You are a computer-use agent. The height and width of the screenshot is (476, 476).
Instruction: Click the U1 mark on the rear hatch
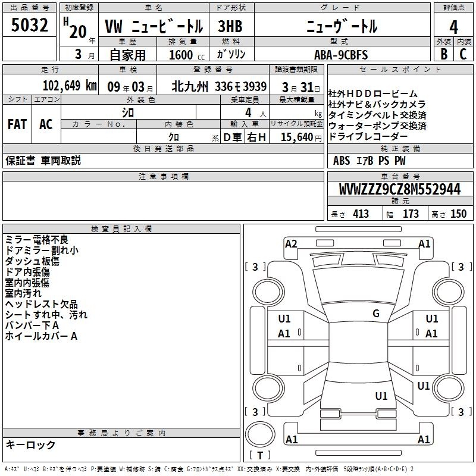[x=381, y=396]
